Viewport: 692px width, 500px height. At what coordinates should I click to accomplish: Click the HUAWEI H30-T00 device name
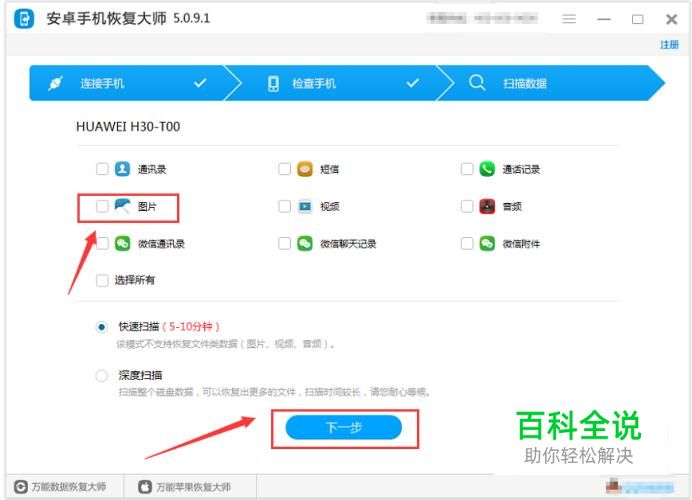coord(128,127)
